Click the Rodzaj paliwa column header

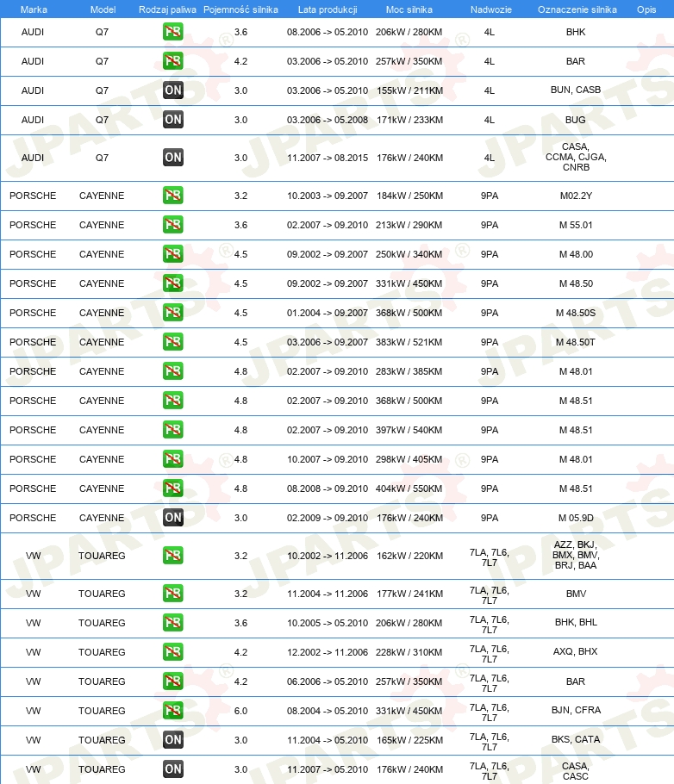point(167,9)
